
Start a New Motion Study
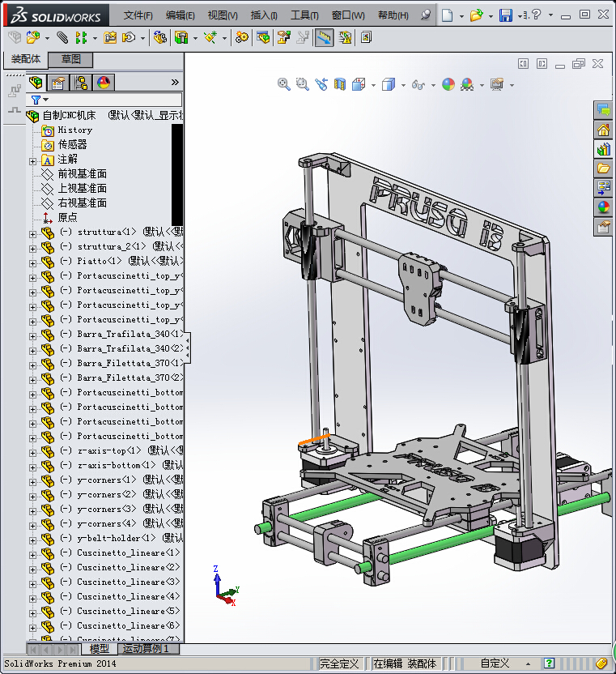(242, 38)
